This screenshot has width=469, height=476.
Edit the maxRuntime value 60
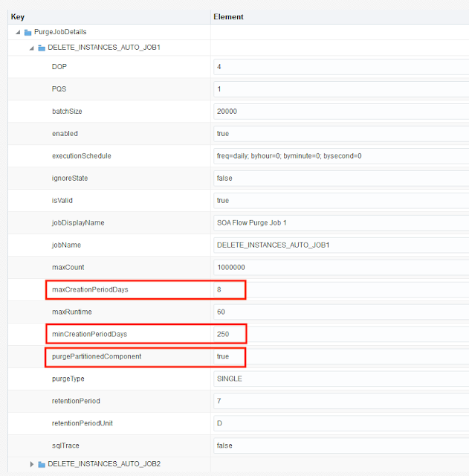point(341,312)
